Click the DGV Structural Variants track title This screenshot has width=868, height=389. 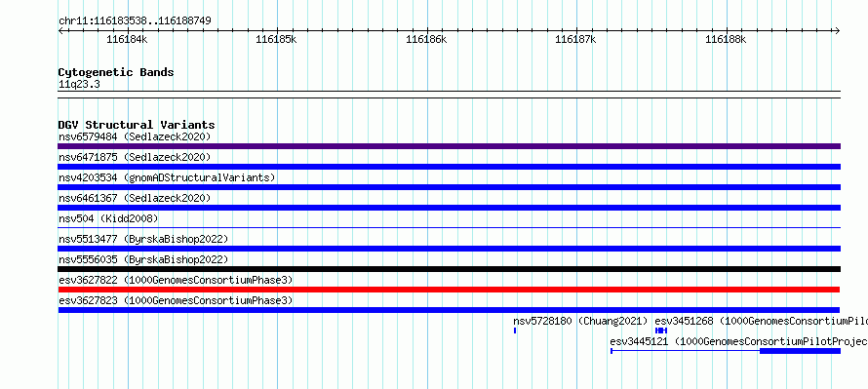click(x=137, y=125)
